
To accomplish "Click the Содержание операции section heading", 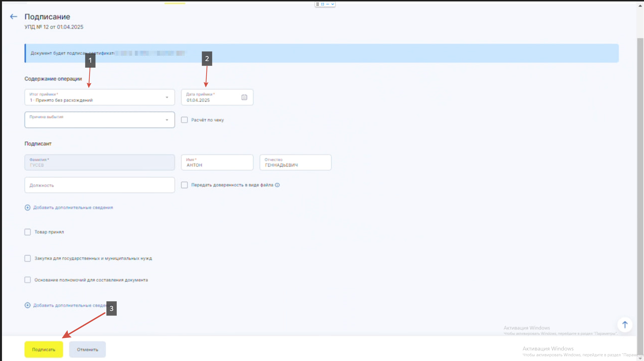I will point(53,79).
